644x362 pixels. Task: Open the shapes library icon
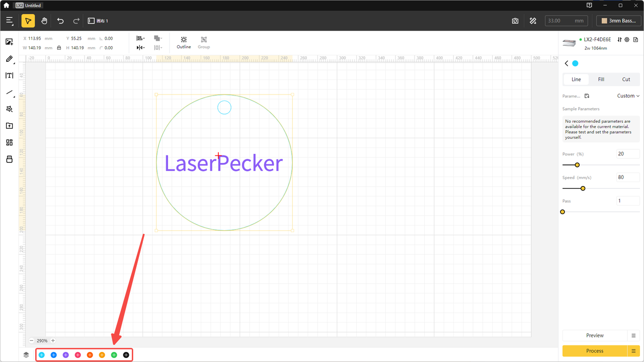coord(9,142)
